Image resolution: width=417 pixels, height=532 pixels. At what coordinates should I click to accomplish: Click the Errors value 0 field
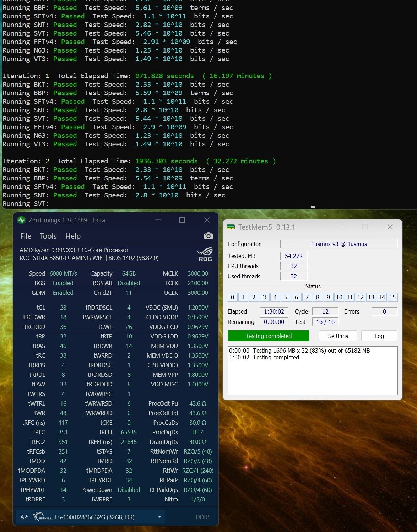coord(384,311)
